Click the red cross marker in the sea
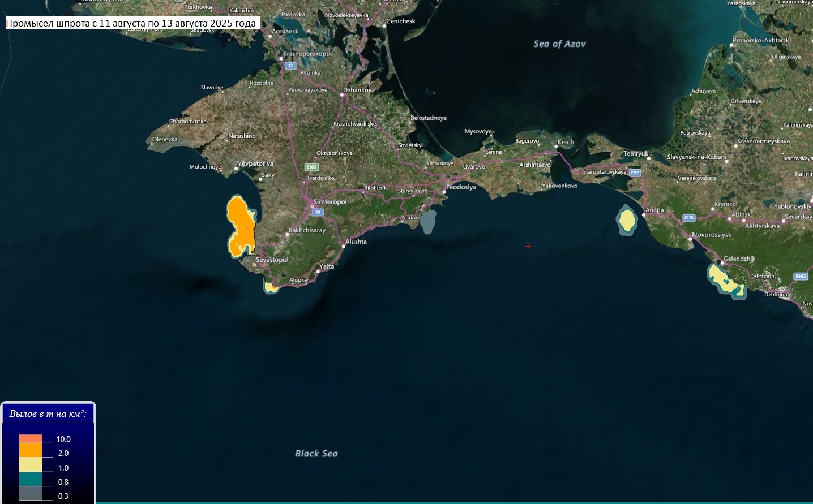Viewport: 813px width, 504px height. (x=528, y=246)
